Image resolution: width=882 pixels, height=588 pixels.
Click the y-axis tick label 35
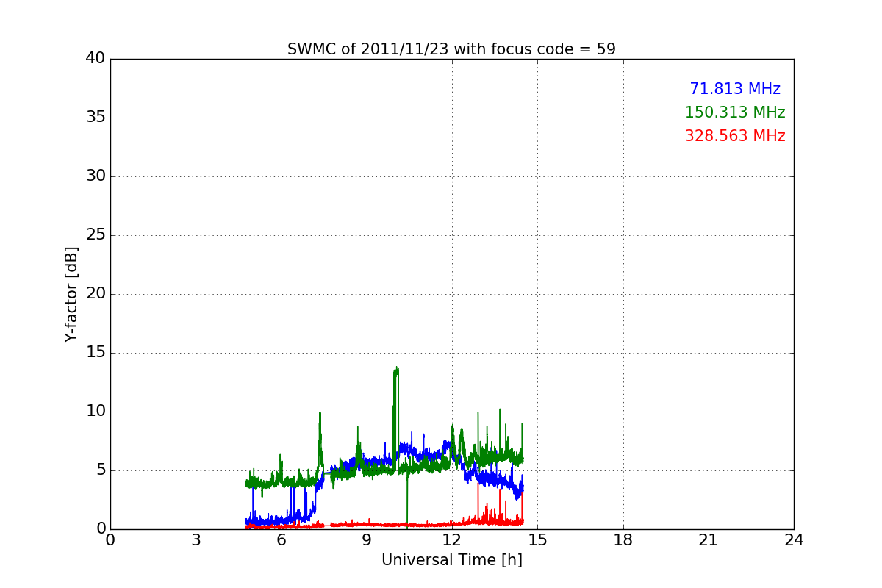pos(96,118)
